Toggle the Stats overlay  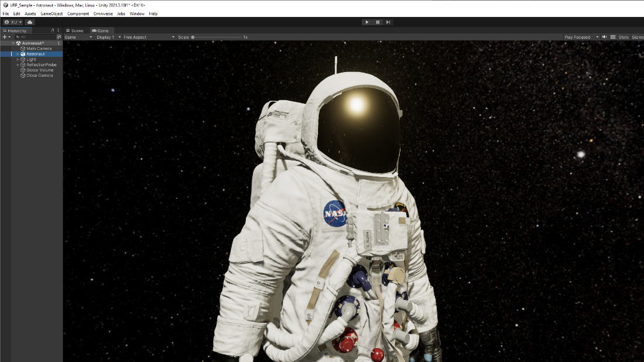coord(624,37)
